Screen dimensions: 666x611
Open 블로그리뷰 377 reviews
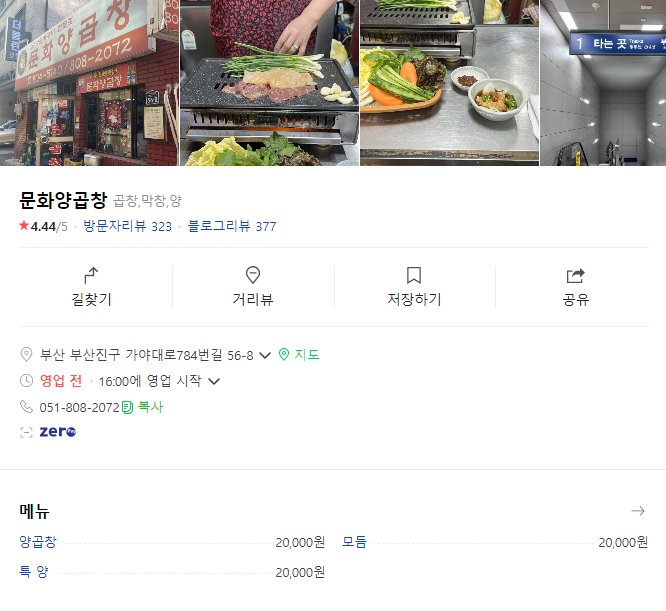pos(232,226)
